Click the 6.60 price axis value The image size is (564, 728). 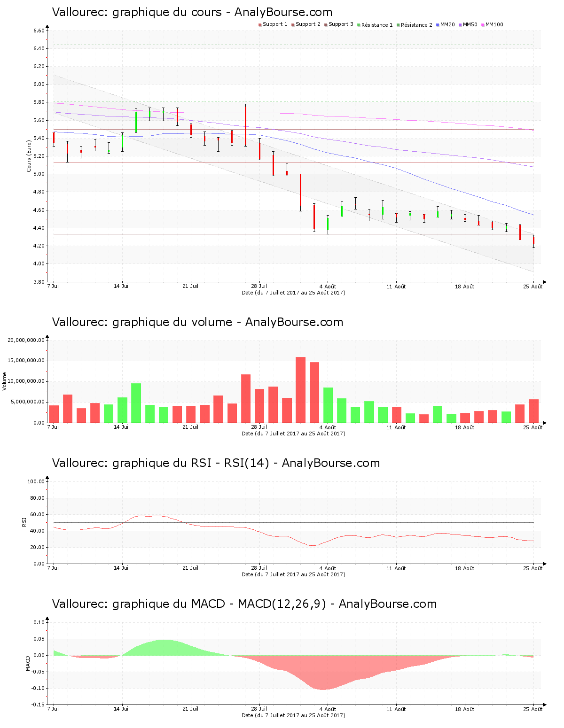[39, 31]
